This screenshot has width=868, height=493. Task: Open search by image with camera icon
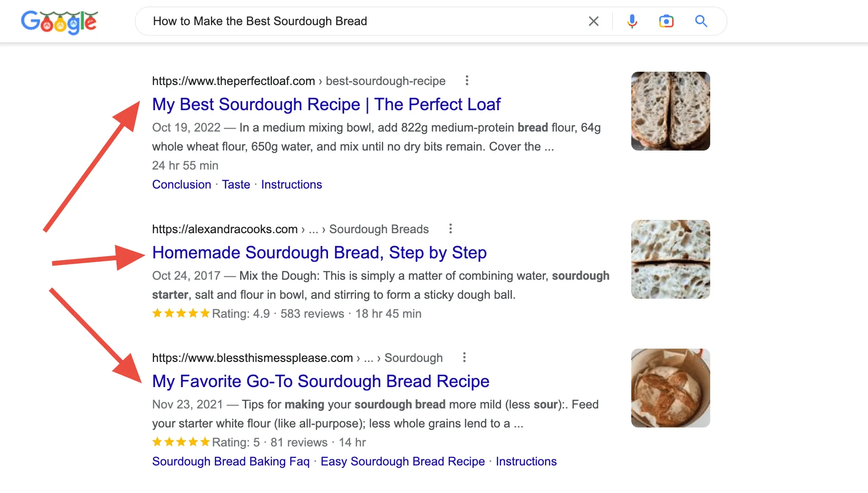point(666,21)
